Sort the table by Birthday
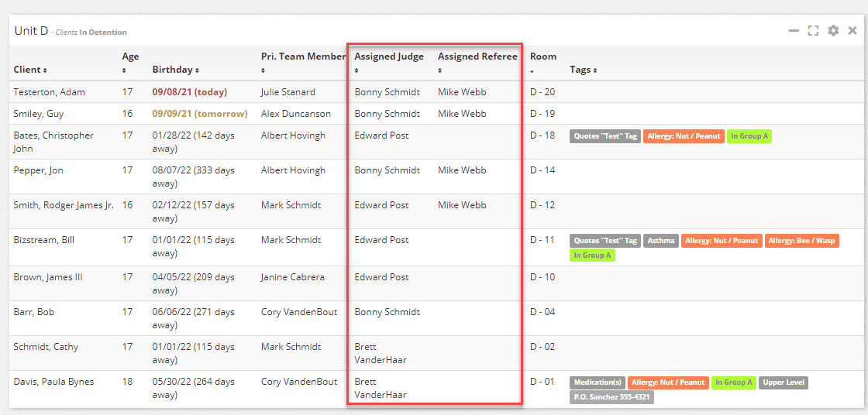The height and width of the screenshot is (415, 868). (x=175, y=70)
